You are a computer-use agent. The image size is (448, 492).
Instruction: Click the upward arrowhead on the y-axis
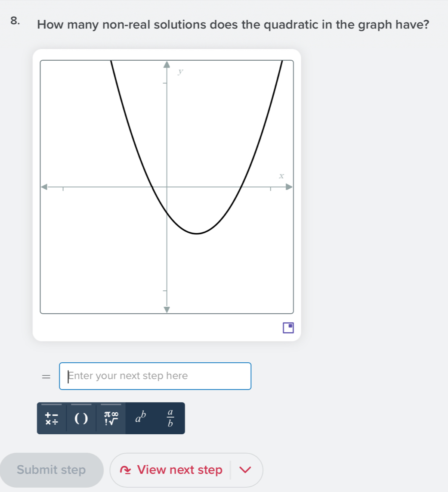(x=167, y=65)
